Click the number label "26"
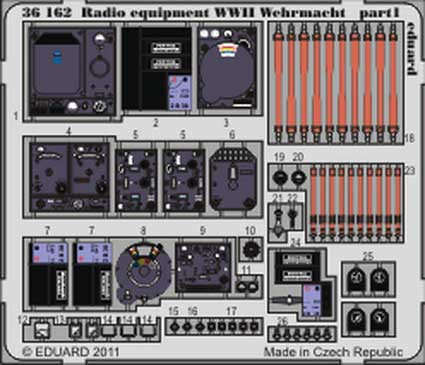 click(282, 322)
